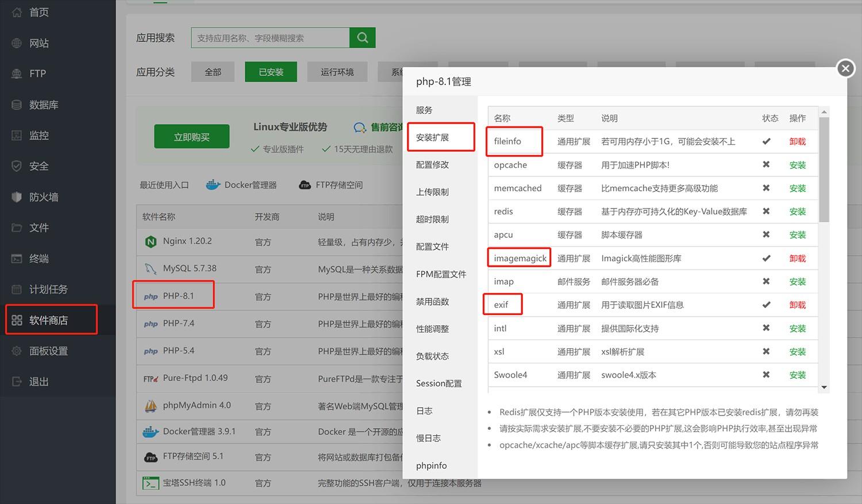Click the firewall icon in sidebar

coord(17,197)
